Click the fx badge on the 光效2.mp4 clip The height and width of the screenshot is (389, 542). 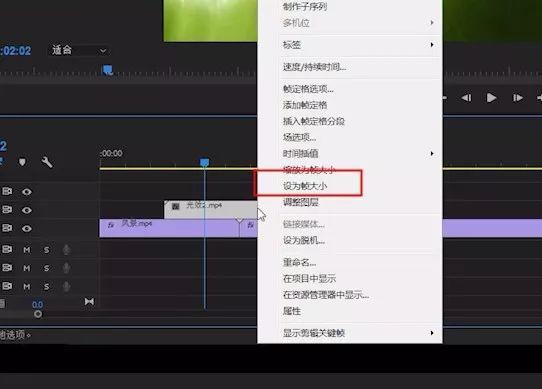click(x=176, y=206)
